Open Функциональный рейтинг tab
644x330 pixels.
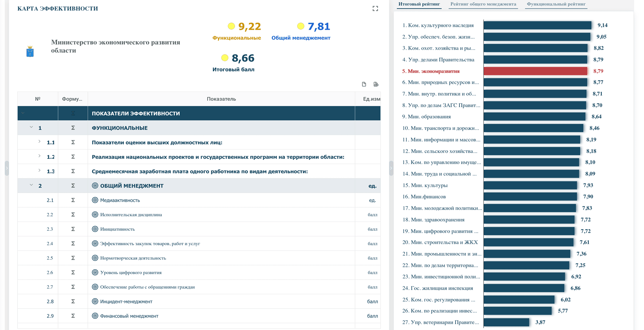click(x=556, y=4)
